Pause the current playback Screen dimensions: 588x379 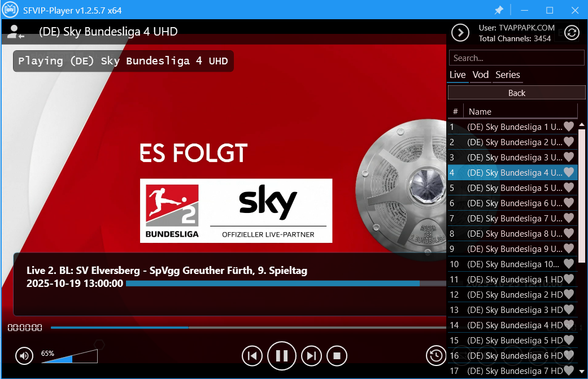tap(282, 355)
